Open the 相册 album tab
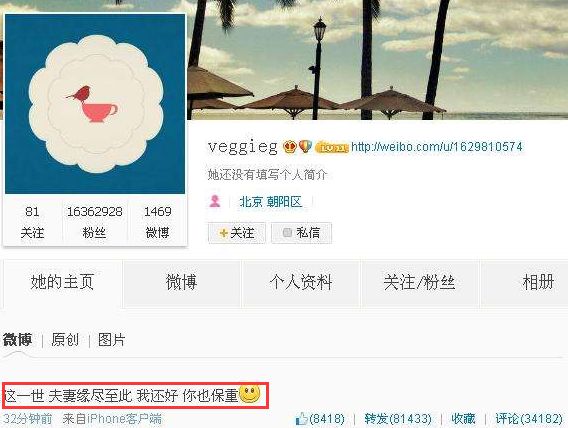This screenshot has height=428, width=568. tap(538, 282)
